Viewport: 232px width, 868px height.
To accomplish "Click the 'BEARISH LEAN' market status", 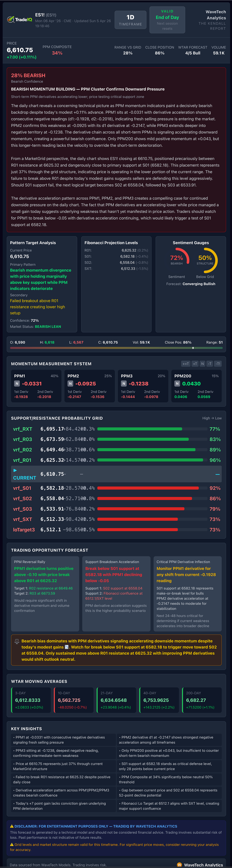I will tap(48, 326).
